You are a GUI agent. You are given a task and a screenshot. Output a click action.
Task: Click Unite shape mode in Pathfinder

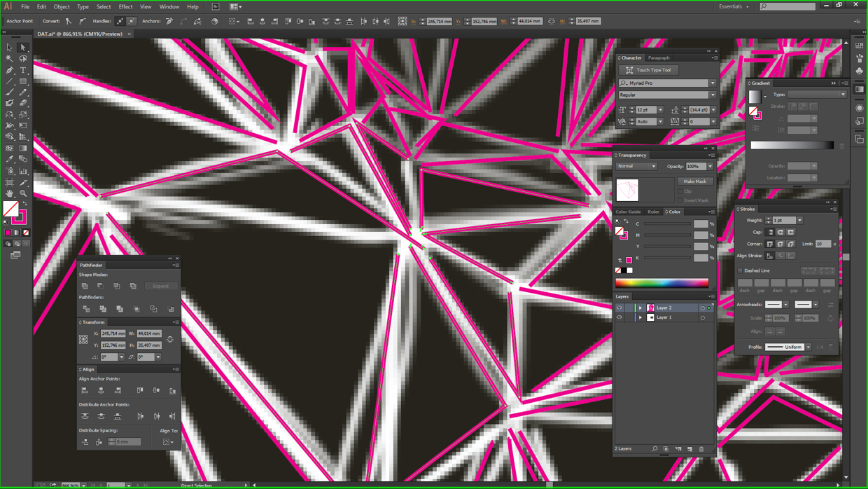[85, 286]
